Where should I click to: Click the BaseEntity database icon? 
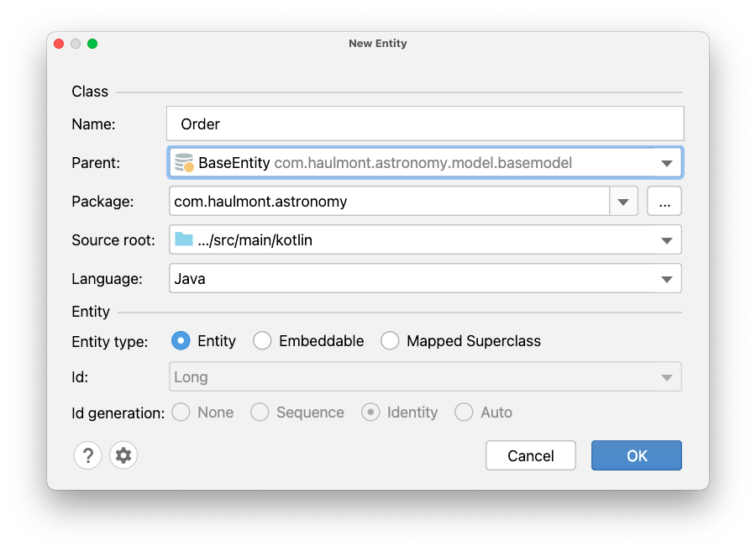[183, 162]
